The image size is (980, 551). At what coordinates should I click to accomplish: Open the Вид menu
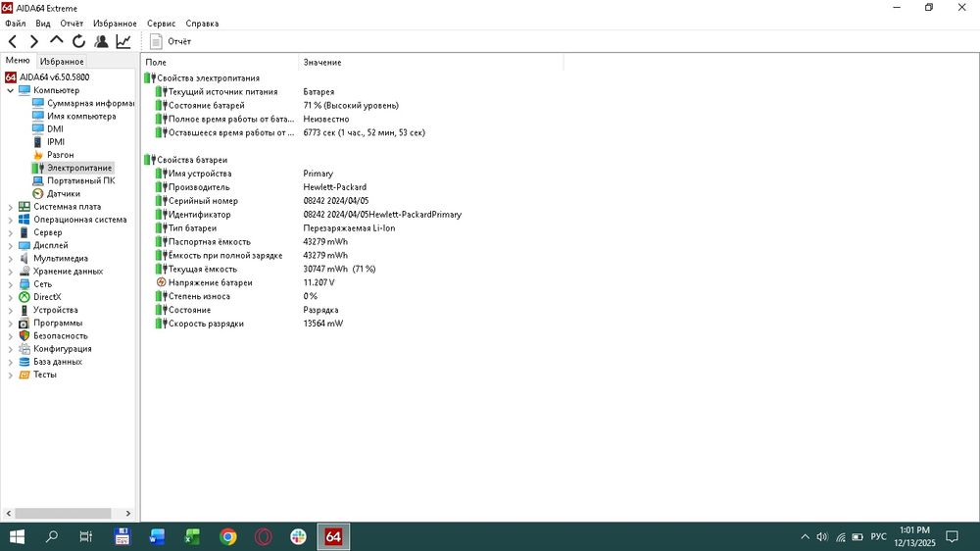point(43,24)
